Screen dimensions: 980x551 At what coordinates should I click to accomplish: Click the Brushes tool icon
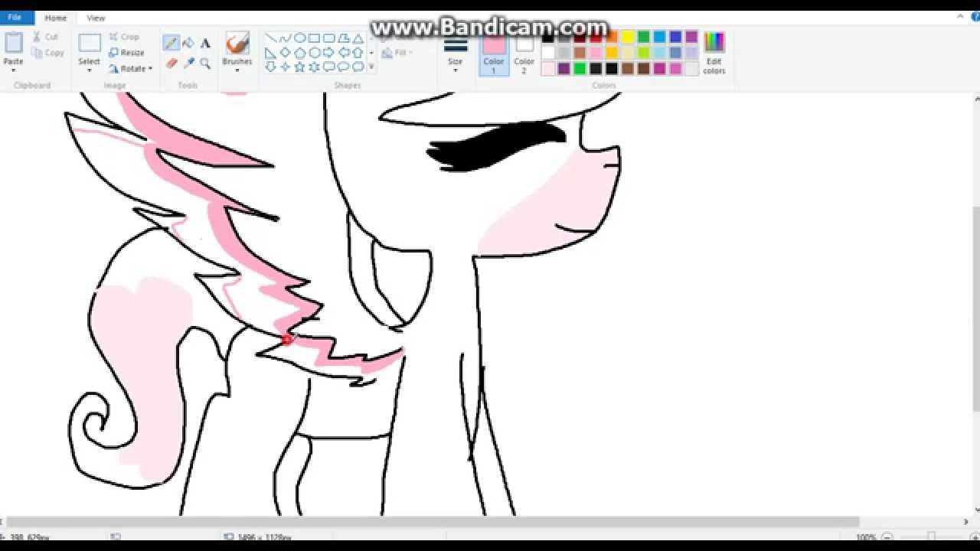pyautogui.click(x=237, y=44)
